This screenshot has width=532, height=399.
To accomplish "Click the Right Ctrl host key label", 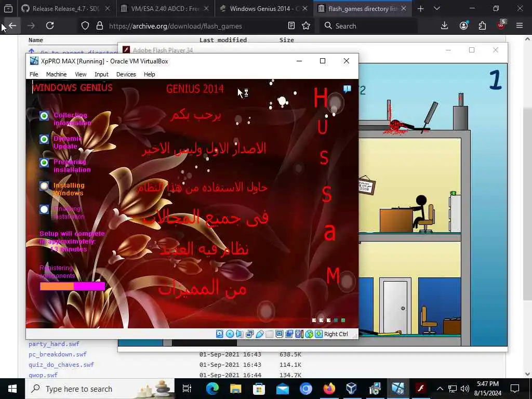I will click(x=336, y=334).
